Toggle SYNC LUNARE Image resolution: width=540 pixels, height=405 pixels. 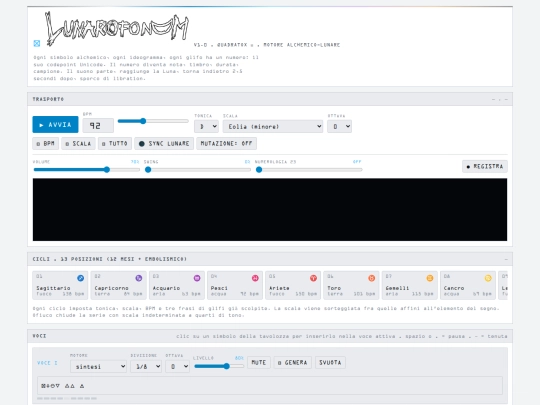click(164, 144)
